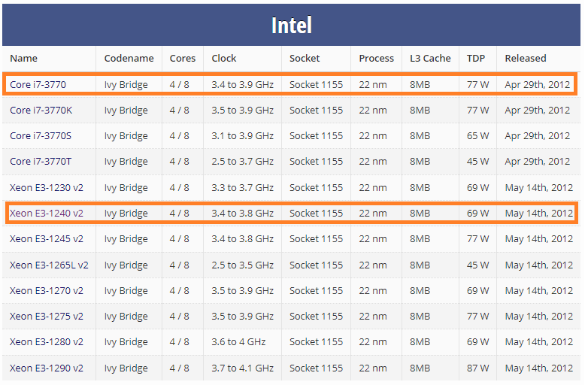The image size is (588, 385).
Task: Click the L3 Cache column header
Action: [430, 59]
